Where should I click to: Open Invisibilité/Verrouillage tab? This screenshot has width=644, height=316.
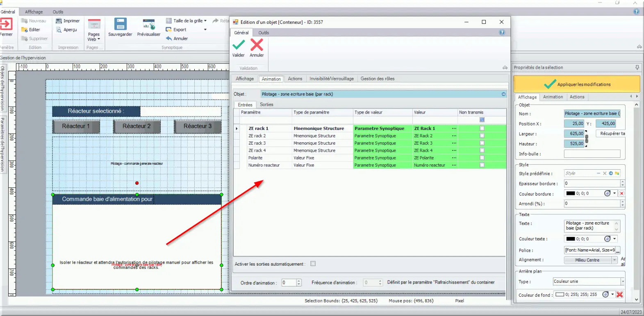pos(332,79)
